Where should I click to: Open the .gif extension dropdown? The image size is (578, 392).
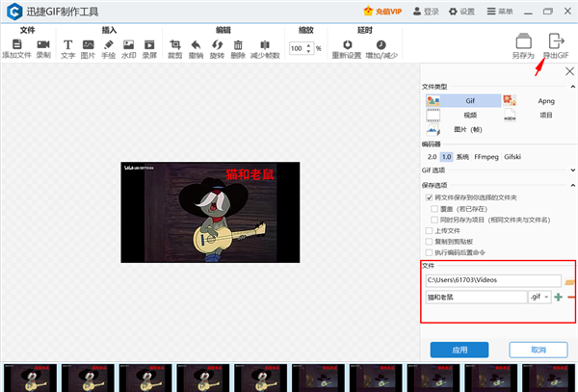click(x=540, y=297)
